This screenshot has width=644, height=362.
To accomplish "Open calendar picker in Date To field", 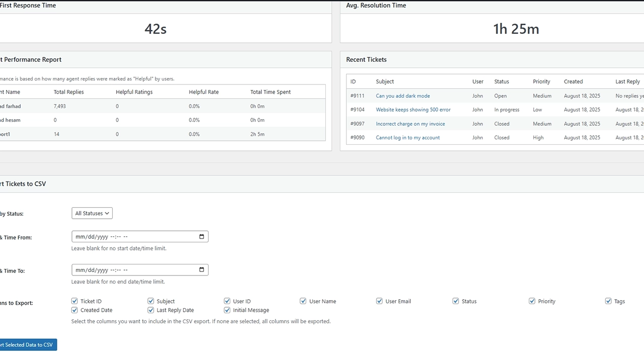I will [202, 270].
